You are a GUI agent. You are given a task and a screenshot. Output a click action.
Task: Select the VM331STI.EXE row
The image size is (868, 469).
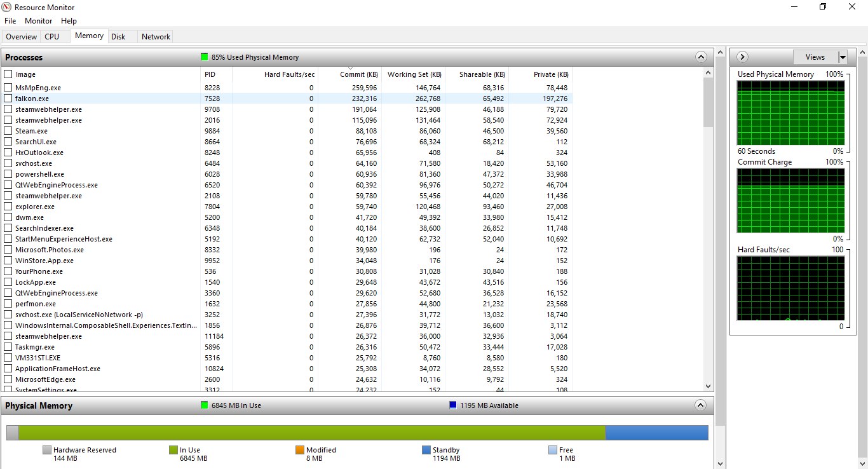(x=287, y=358)
